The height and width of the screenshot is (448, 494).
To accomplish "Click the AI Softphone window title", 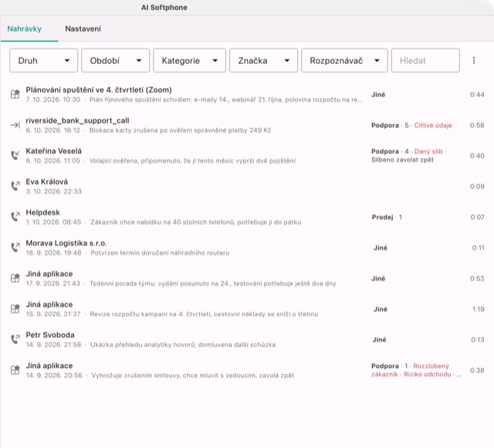I will [x=164, y=8].
